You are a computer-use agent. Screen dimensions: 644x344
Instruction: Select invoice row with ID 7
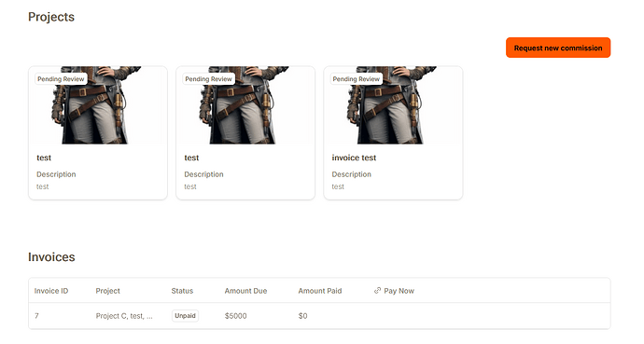(319, 316)
